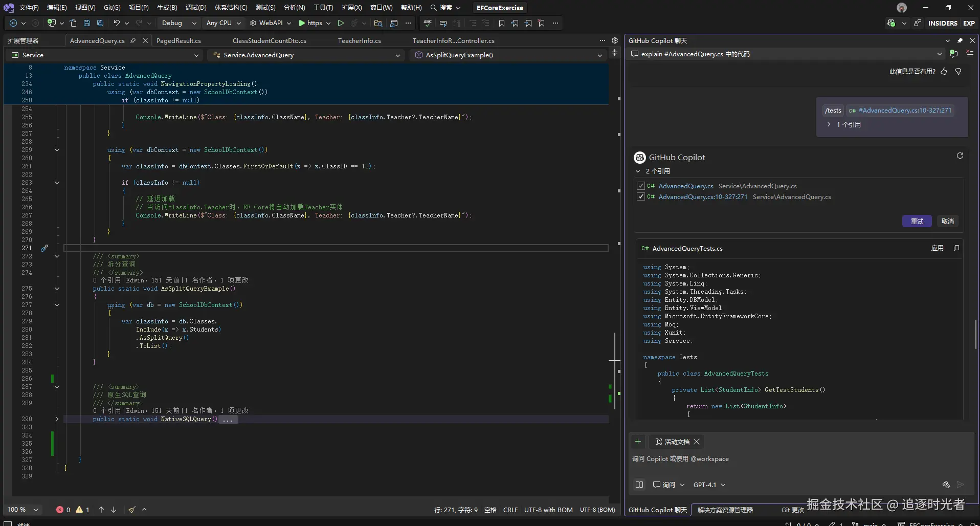Open the Git(G) menu

[x=112, y=8]
